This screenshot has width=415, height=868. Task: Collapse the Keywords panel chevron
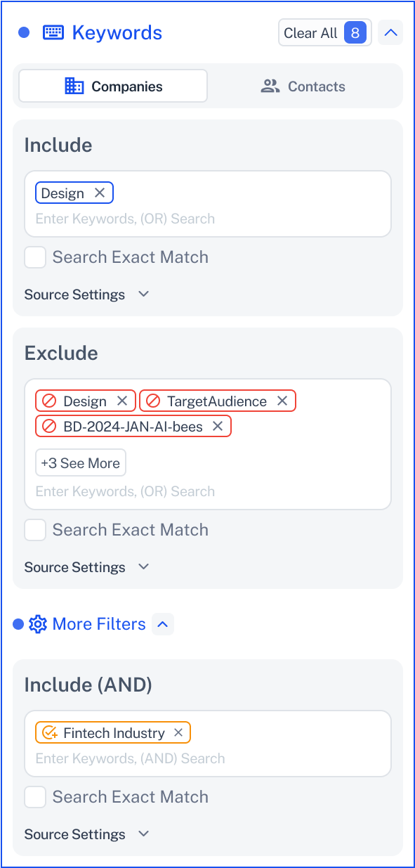pos(390,32)
